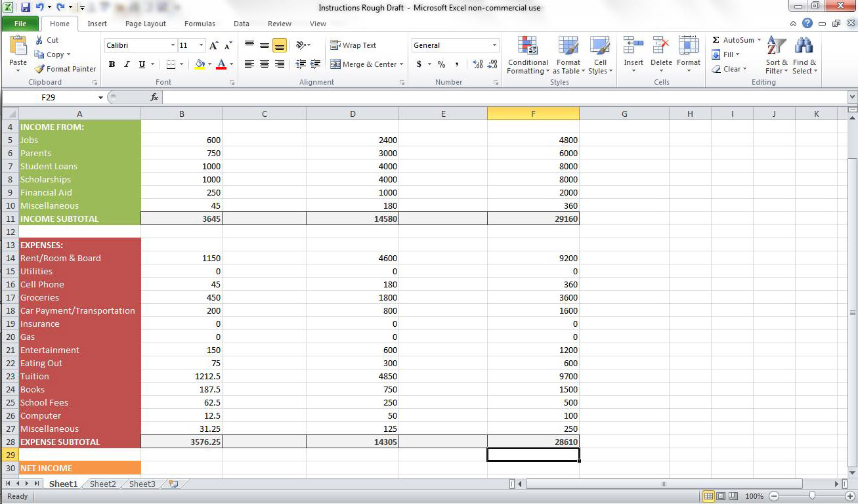Click the Cut scissors icon

coord(39,40)
